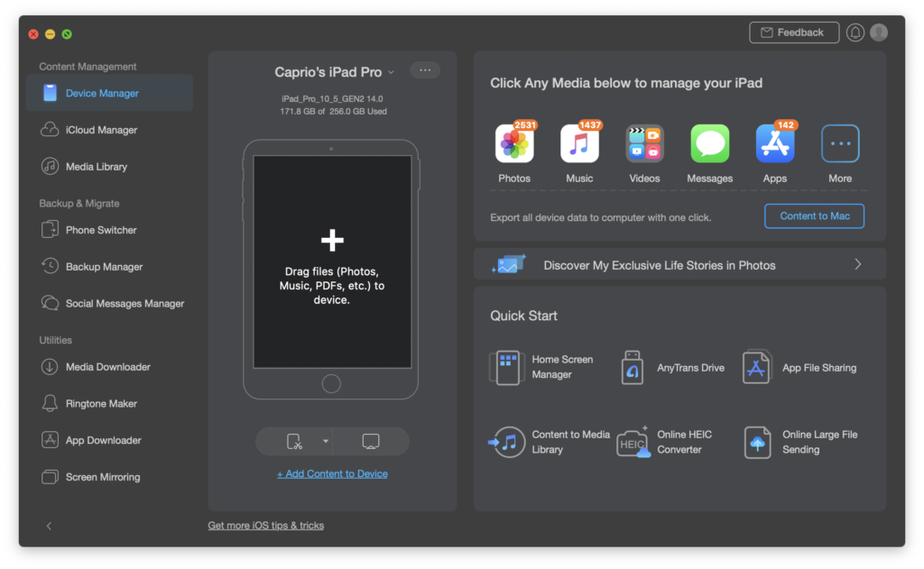Click the Life Stories photo banner icon
This screenshot has width=924, height=569.
point(509,264)
